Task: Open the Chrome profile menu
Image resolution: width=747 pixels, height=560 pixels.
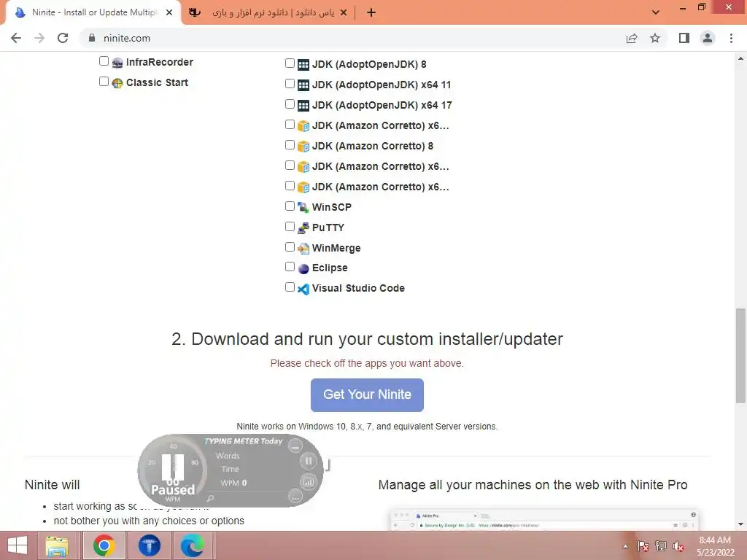Action: [708, 38]
